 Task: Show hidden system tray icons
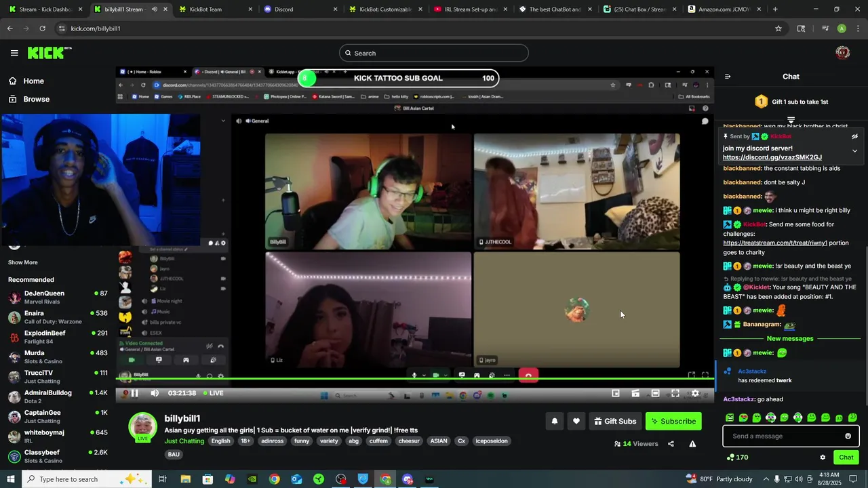click(766, 479)
